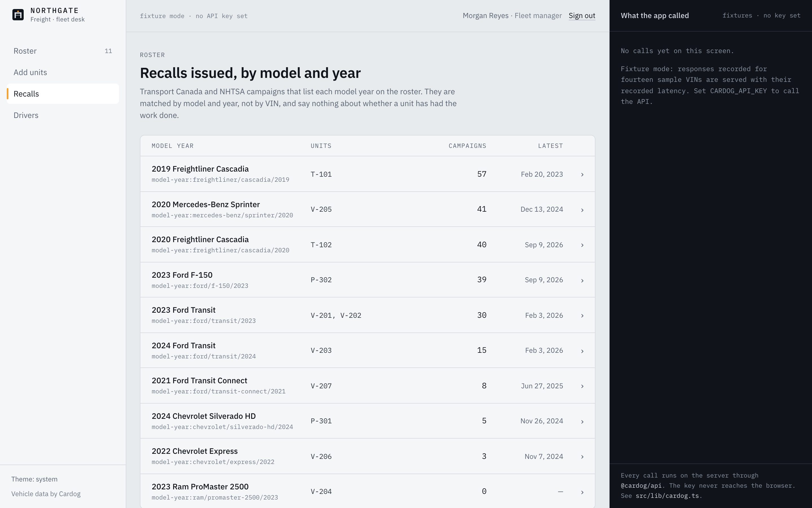812x508 pixels.
Task: Open chevron for 2022 Chevrolet Express
Action: pyautogui.click(x=582, y=457)
